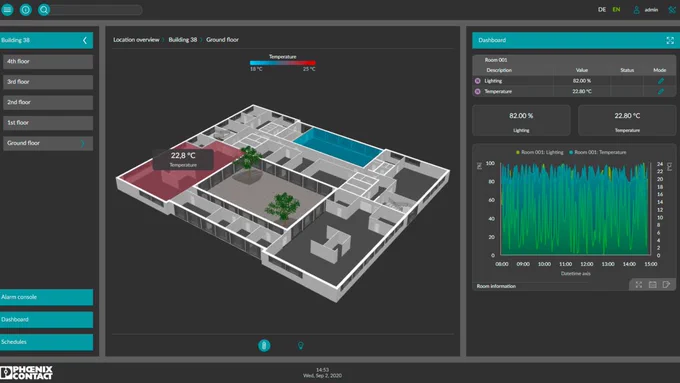
Task: Collapse the Building 38 sidebar chevron
Action: [x=85, y=40]
